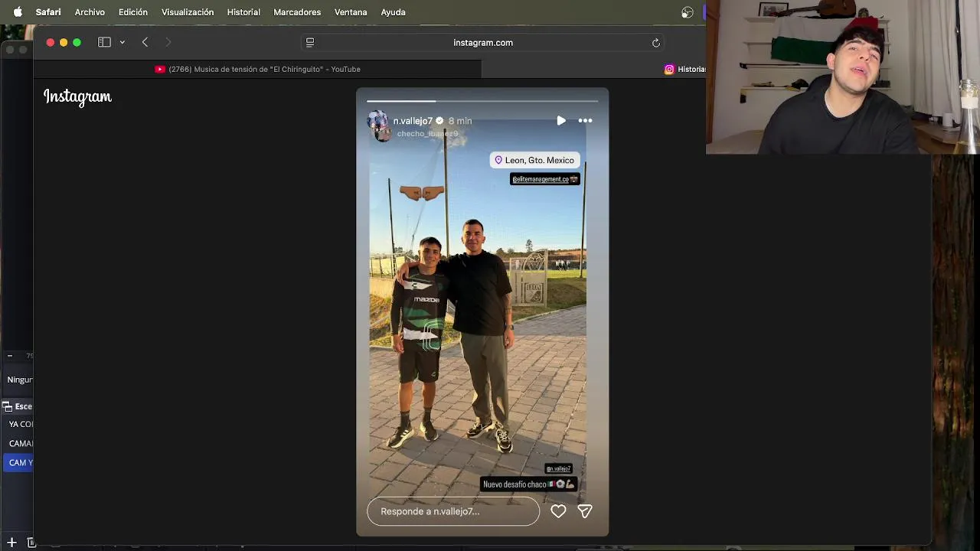Open the Archivo menu

tap(90, 12)
